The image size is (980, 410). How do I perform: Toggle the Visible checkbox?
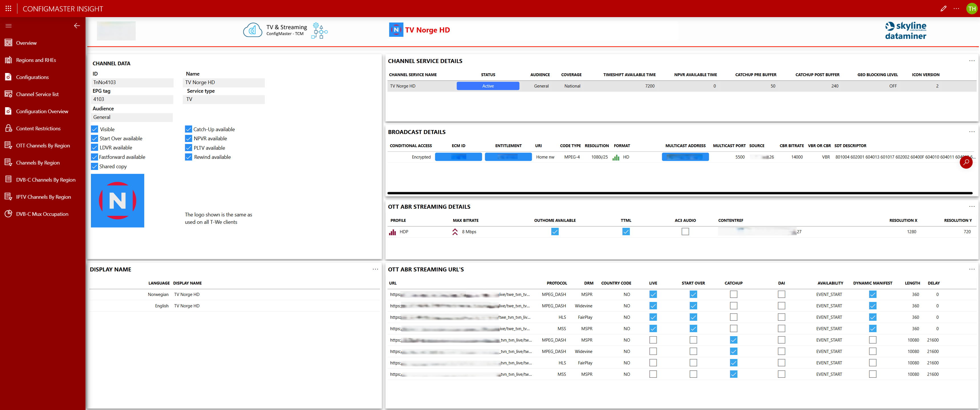(x=95, y=129)
